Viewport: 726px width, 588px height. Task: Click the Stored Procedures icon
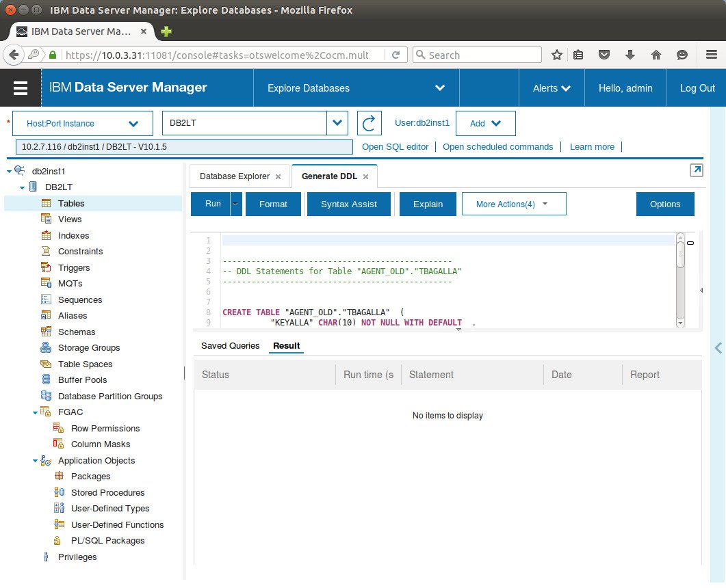(59, 492)
